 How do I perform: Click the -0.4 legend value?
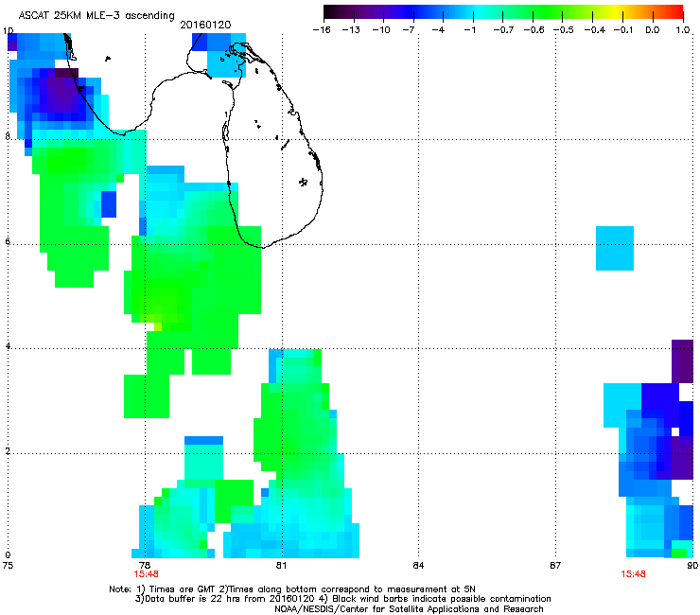click(x=595, y=30)
